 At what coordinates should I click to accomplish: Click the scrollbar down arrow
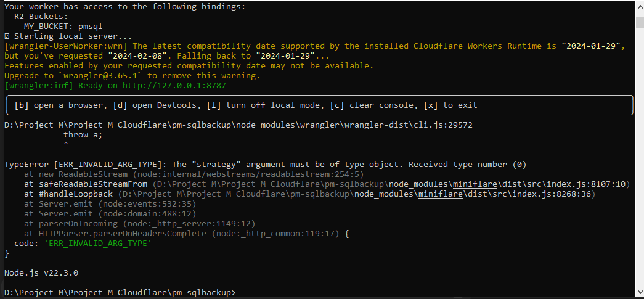(639, 295)
